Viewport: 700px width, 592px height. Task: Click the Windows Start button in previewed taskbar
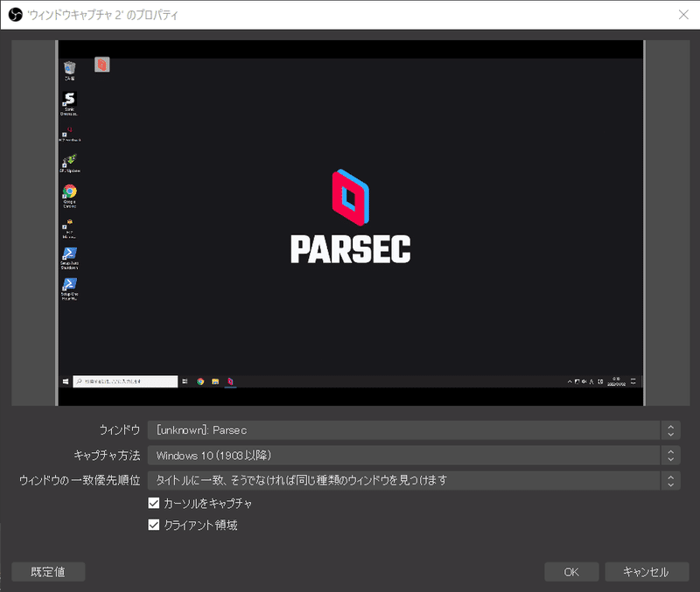[66, 381]
